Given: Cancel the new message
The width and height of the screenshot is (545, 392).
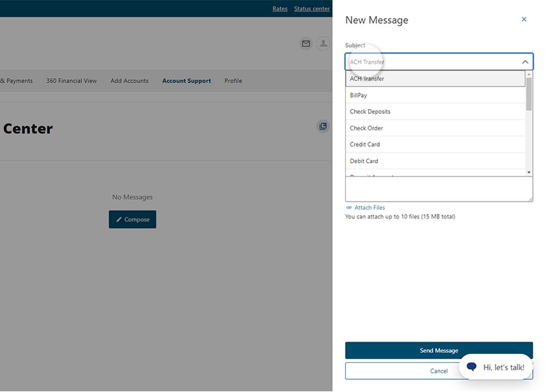Looking at the screenshot, I should point(438,371).
